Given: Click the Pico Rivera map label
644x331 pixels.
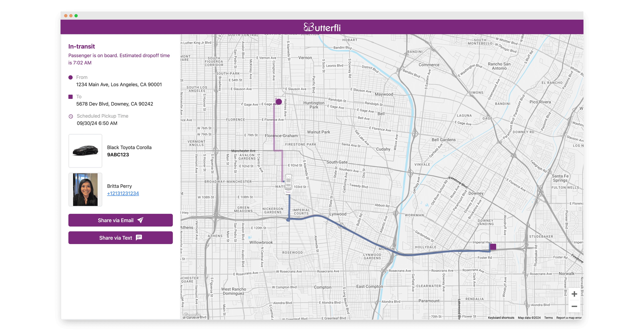Looking at the screenshot, I should pos(540,102).
